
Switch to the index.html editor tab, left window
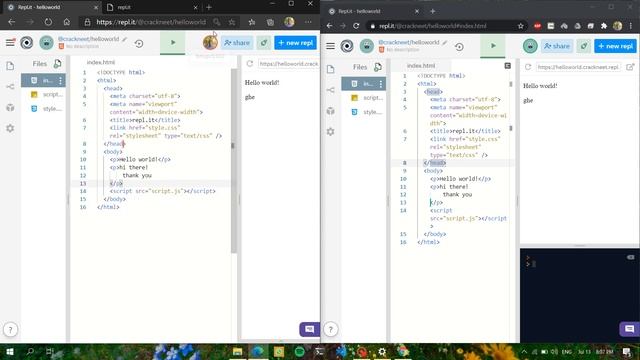101,62
